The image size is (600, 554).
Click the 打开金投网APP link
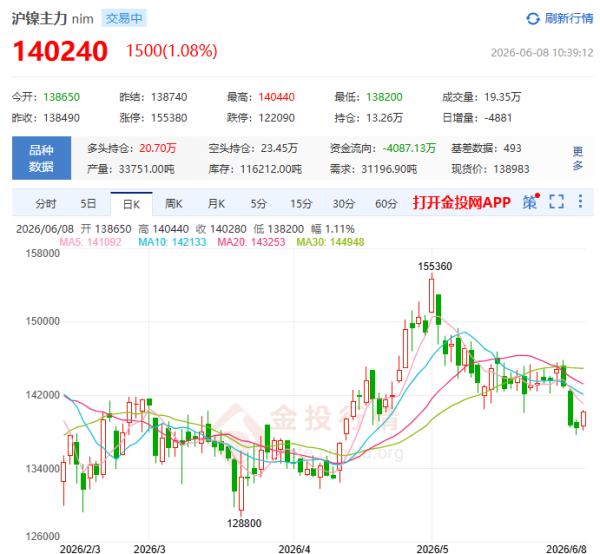click(x=461, y=202)
